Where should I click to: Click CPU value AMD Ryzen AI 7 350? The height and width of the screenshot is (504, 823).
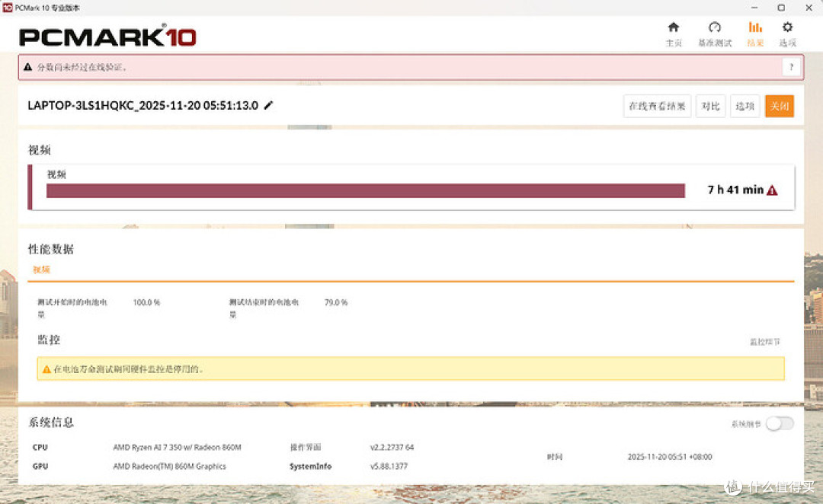click(x=177, y=448)
